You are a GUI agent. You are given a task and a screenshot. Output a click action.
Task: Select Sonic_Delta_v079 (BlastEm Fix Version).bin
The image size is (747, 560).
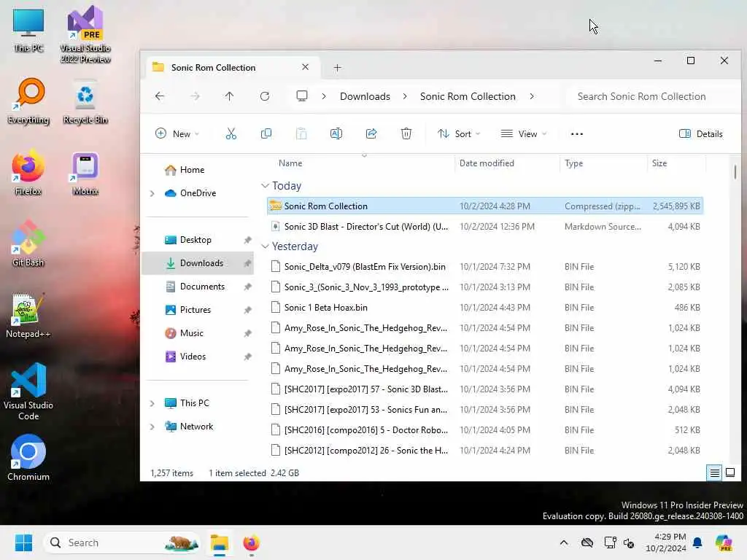[x=485, y=267]
